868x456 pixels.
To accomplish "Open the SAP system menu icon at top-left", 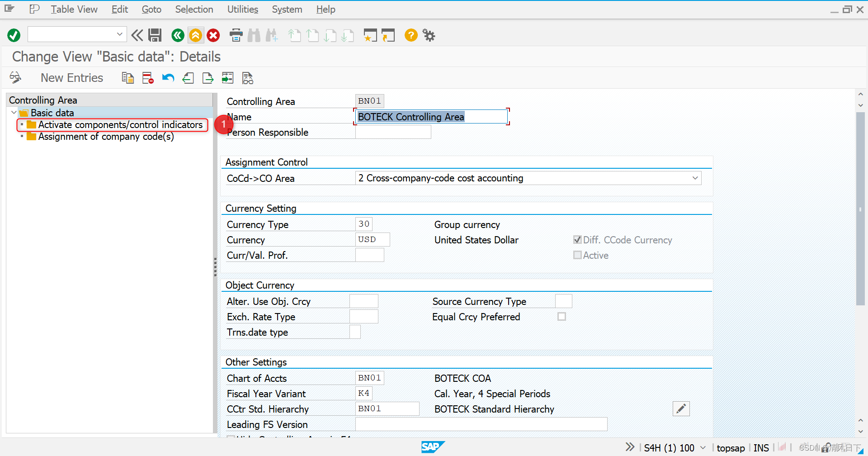I will 9,9.
